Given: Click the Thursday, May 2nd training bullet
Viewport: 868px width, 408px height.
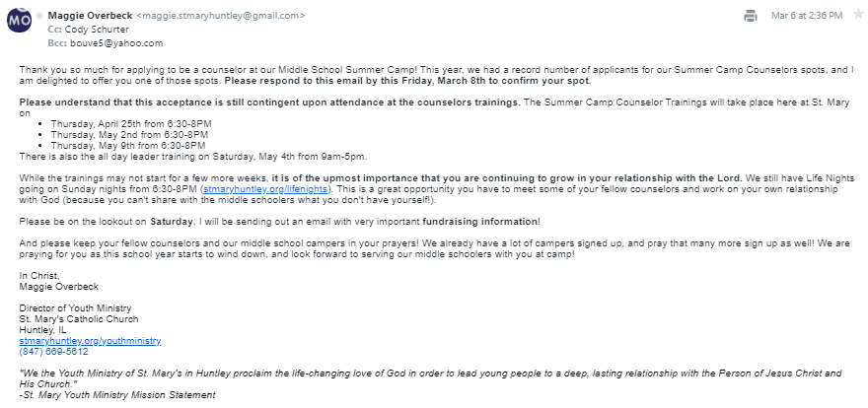Looking at the screenshot, I should click(128, 134).
